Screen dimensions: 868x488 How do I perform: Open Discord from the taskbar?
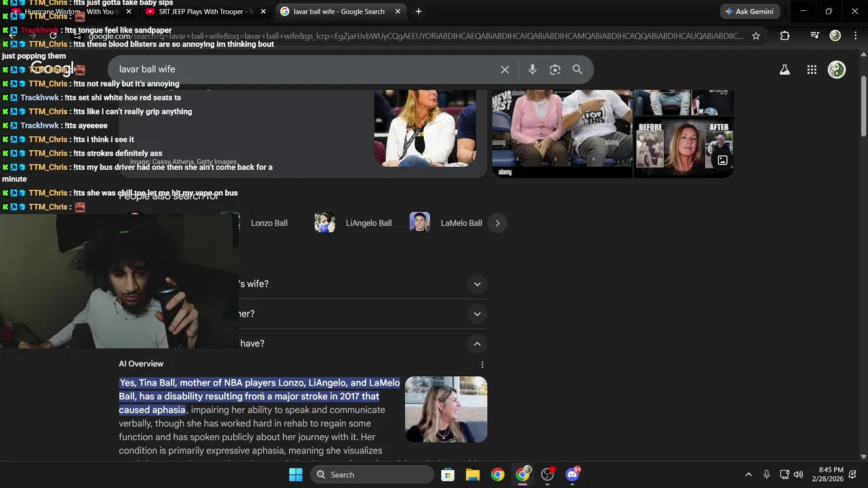click(573, 474)
